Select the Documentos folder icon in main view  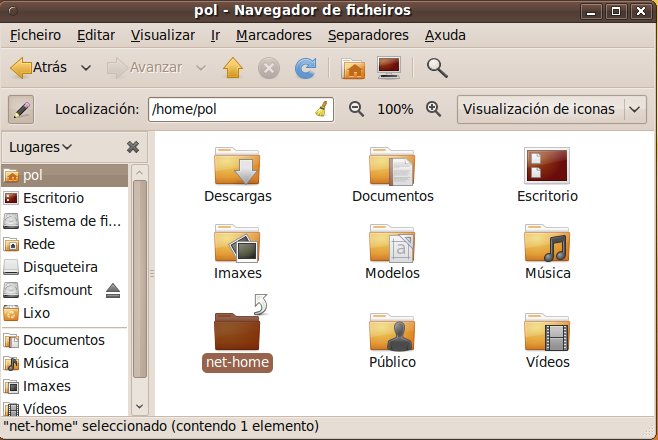tap(392, 167)
